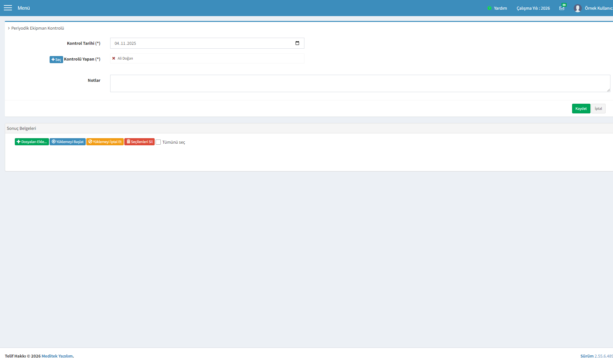
Task: Open the hamburger menu icon
Action: (x=8, y=8)
